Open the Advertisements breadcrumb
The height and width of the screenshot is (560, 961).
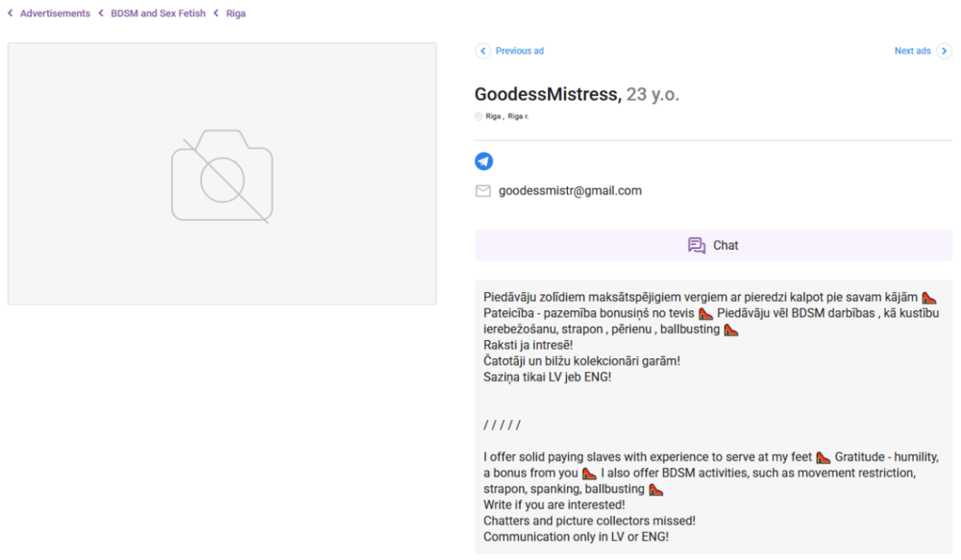click(53, 12)
